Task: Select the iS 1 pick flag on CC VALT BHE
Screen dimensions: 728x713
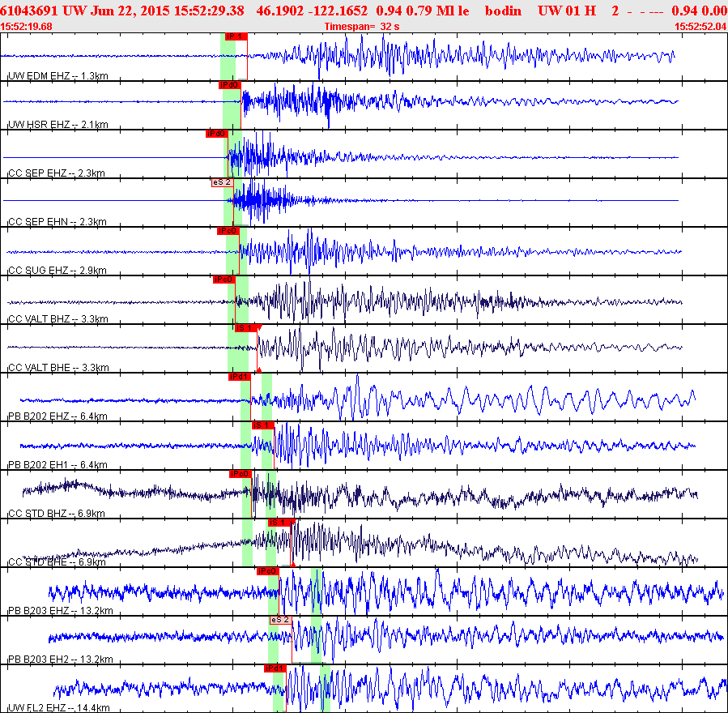Action: 245,328
